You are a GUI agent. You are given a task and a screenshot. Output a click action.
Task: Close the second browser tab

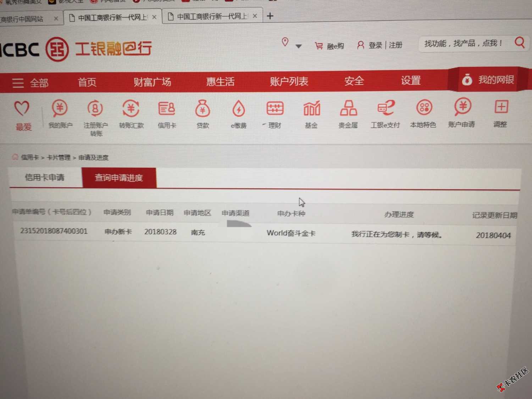point(154,17)
